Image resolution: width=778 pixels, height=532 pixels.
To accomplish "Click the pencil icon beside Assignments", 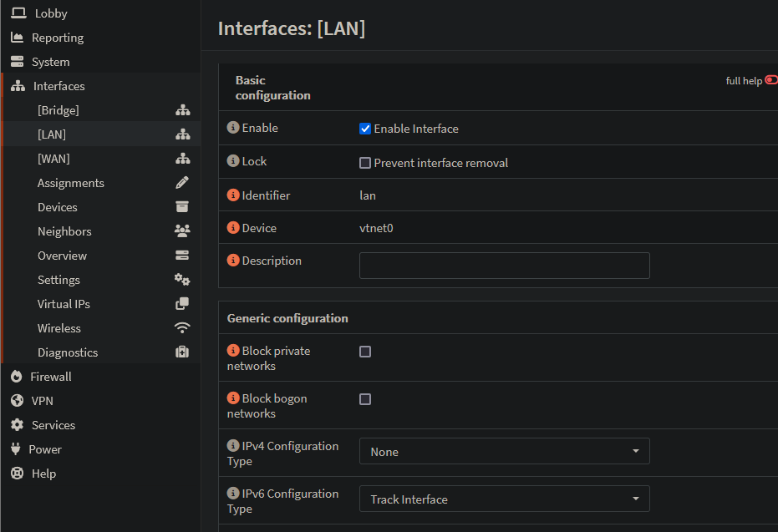I will 182,183.
